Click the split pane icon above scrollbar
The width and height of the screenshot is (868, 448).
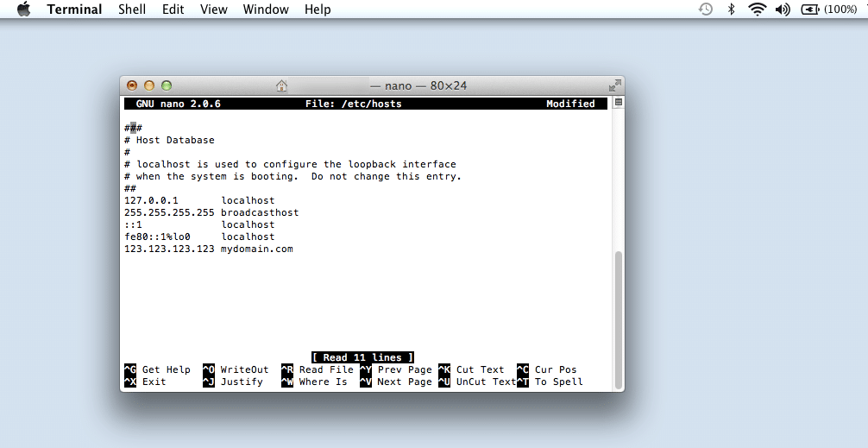click(x=618, y=103)
